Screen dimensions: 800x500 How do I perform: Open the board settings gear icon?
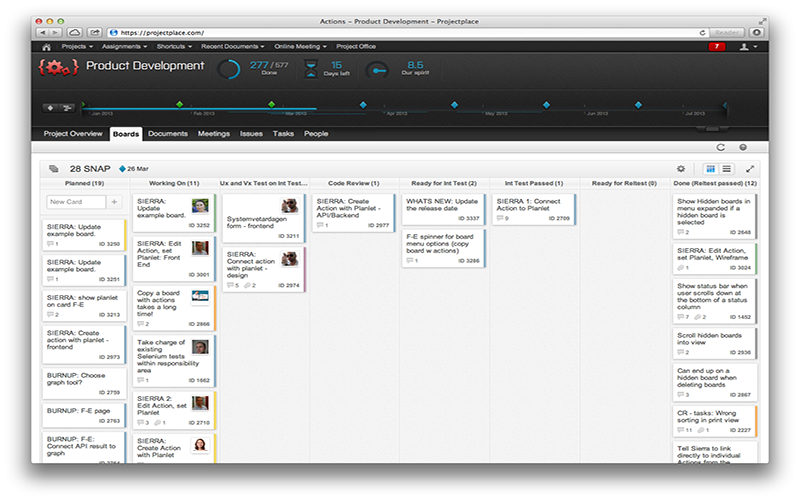(x=681, y=169)
